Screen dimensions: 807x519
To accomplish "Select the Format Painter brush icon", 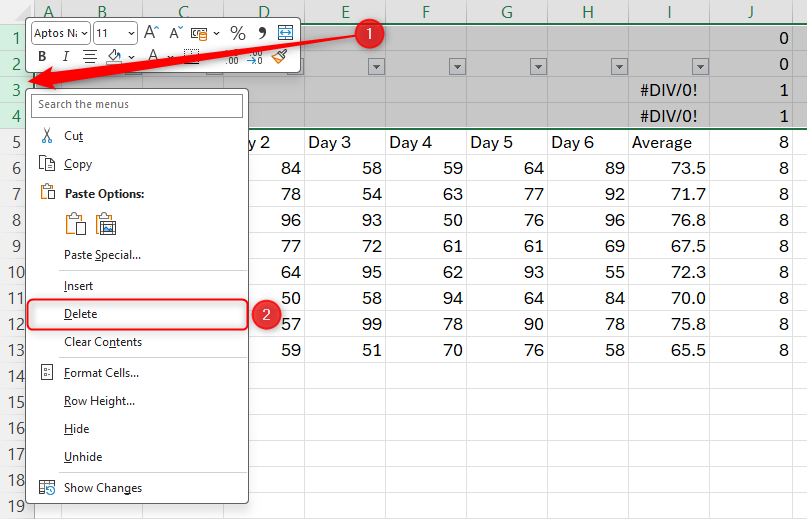I will (280, 57).
